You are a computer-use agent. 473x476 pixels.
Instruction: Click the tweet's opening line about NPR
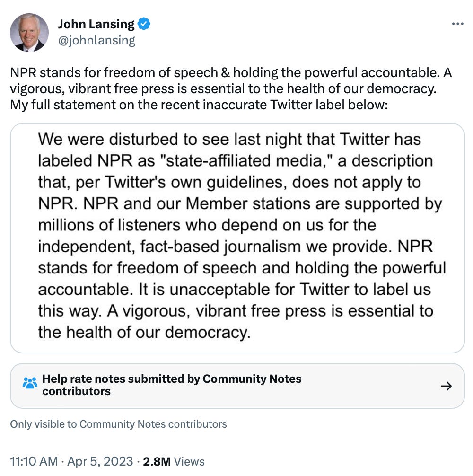point(230,73)
